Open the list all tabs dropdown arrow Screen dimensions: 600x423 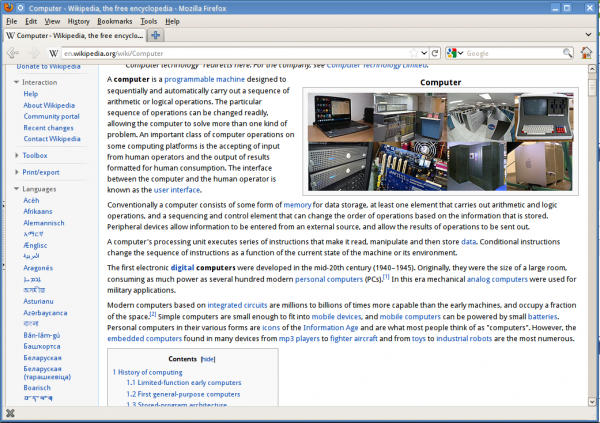point(589,34)
